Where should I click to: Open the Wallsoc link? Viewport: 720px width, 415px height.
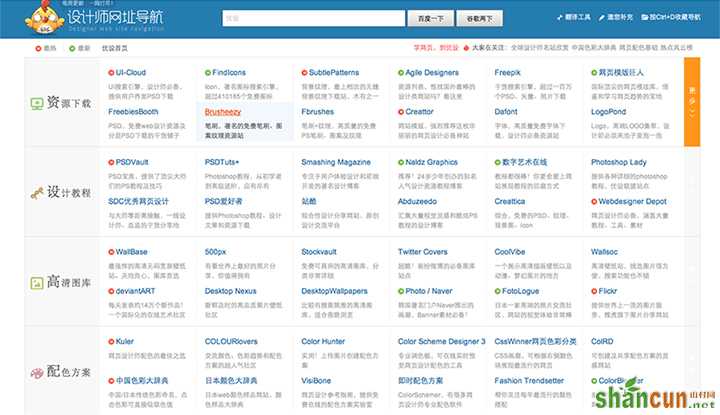click(604, 252)
